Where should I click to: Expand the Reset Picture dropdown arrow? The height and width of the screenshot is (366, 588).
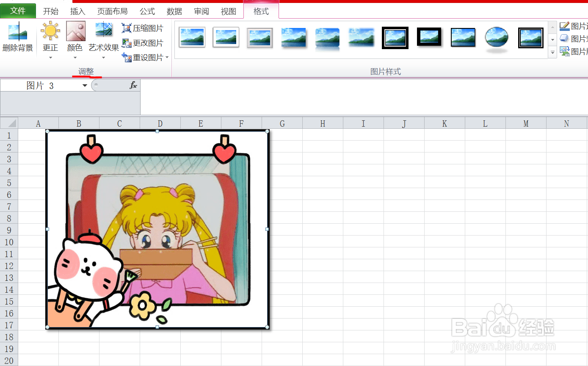click(167, 57)
